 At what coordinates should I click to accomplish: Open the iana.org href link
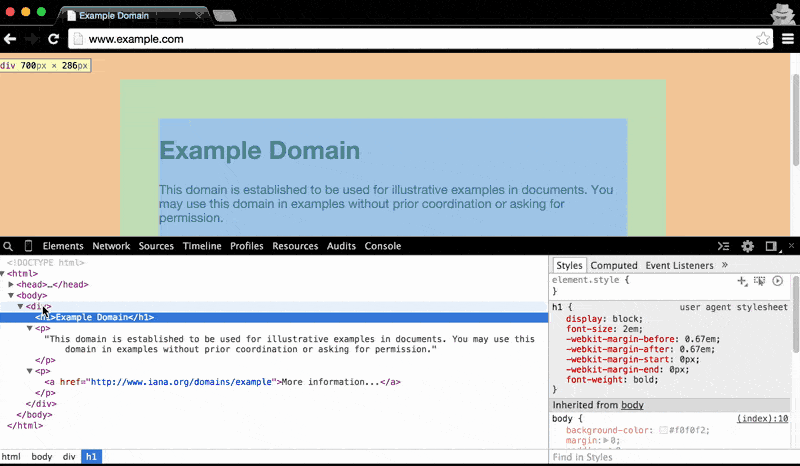[181, 382]
